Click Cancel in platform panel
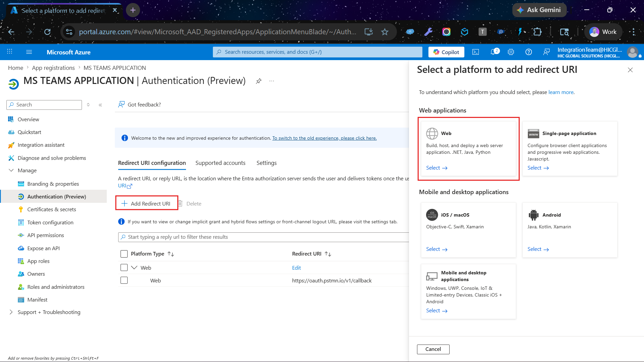Image resolution: width=644 pixels, height=362 pixels. [x=433, y=349]
